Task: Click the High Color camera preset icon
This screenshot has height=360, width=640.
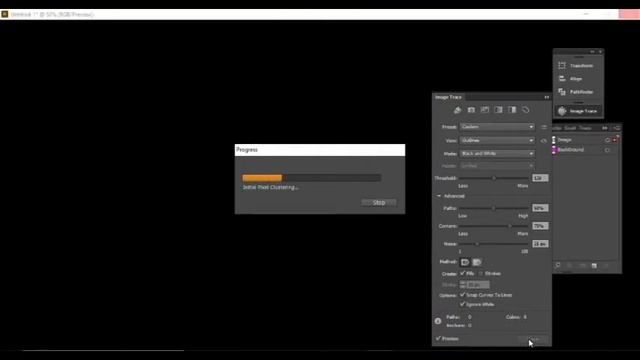Action: 471,110
